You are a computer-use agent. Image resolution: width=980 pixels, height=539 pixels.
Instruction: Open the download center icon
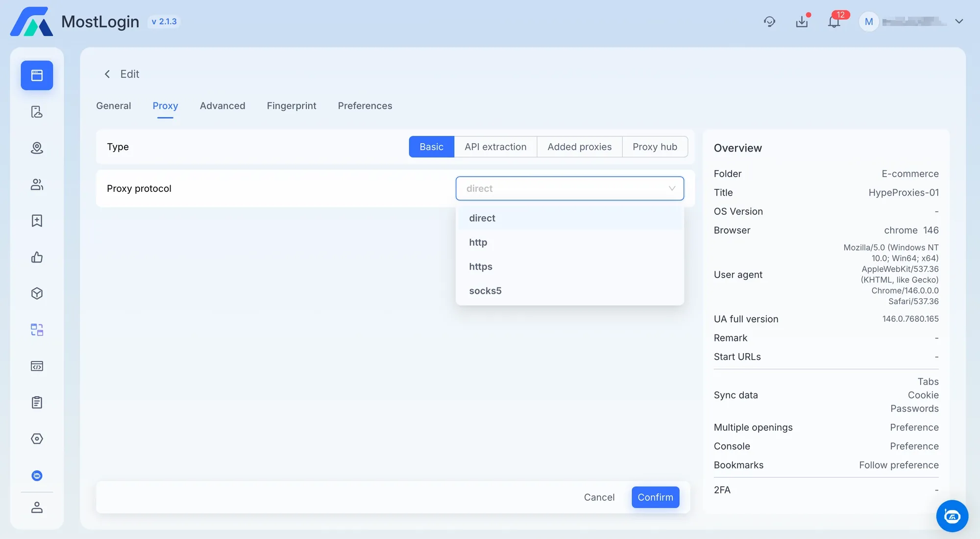(x=802, y=22)
